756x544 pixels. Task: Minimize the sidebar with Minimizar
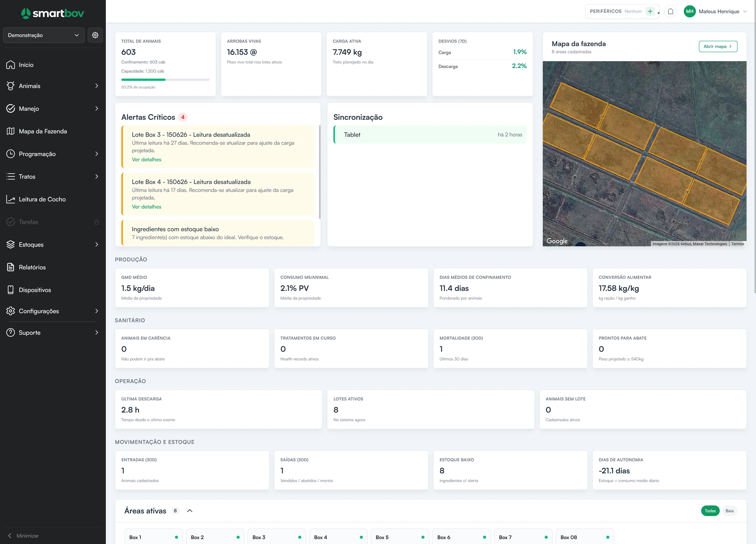pyautogui.click(x=23, y=536)
